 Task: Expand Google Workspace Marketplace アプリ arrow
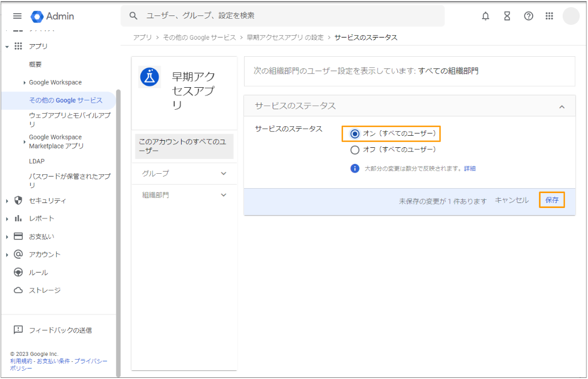click(24, 142)
